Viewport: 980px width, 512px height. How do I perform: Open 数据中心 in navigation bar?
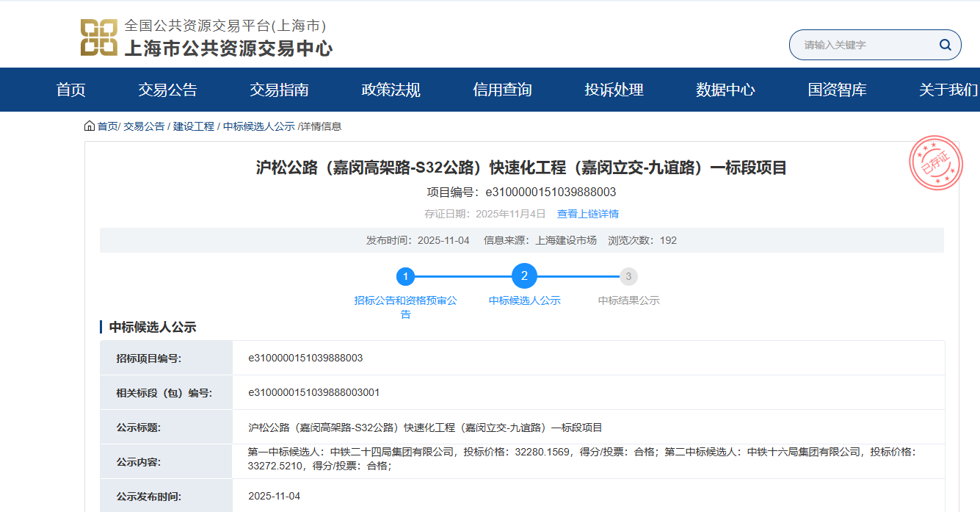[x=725, y=90]
